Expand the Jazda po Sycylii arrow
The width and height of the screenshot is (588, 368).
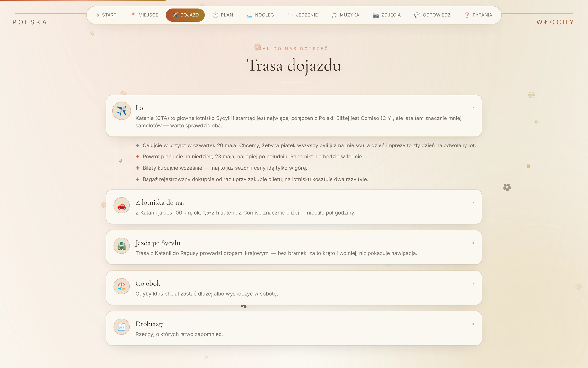(x=473, y=243)
